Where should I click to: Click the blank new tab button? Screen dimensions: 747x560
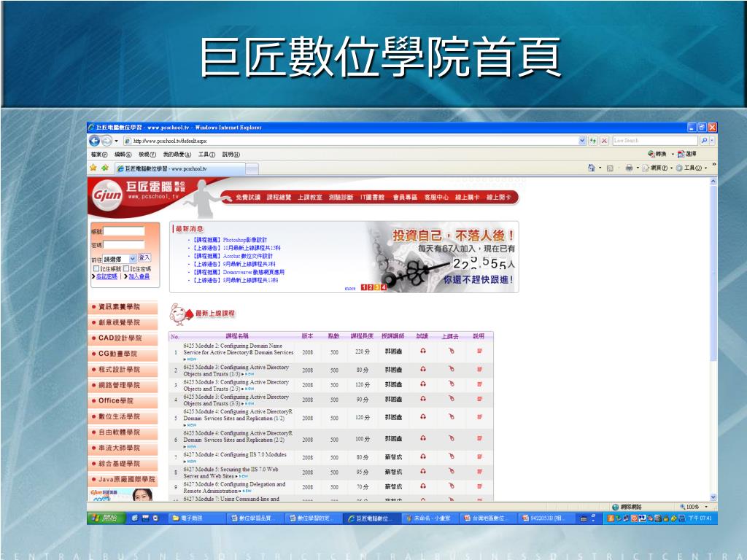coord(252,169)
